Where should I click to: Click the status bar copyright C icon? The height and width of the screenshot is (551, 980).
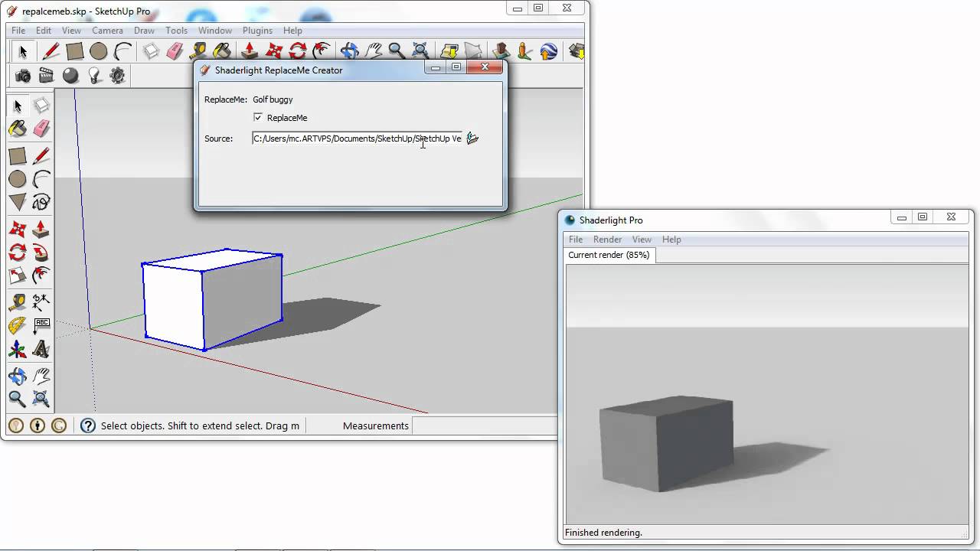coord(60,425)
